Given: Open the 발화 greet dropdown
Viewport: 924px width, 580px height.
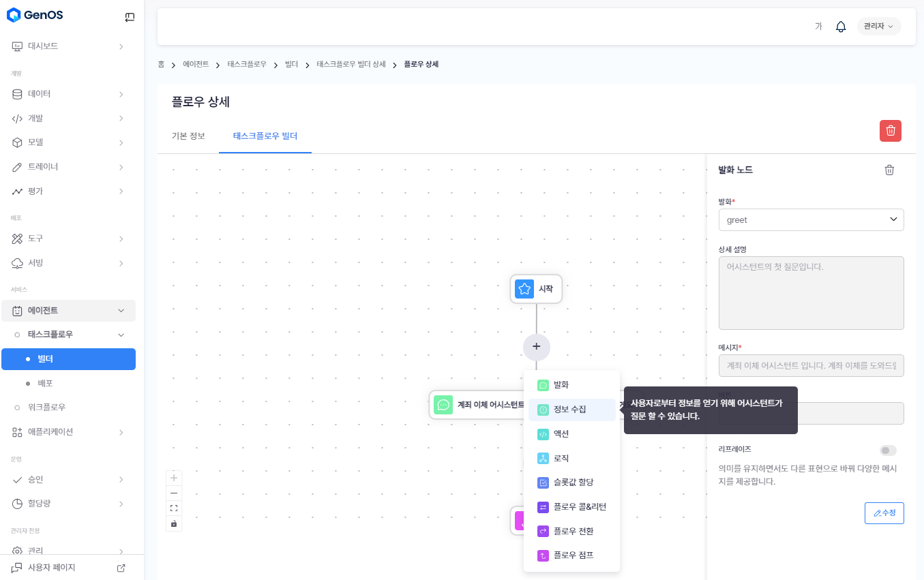Looking at the screenshot, I should pyautogui.click(x=811, y=220).
